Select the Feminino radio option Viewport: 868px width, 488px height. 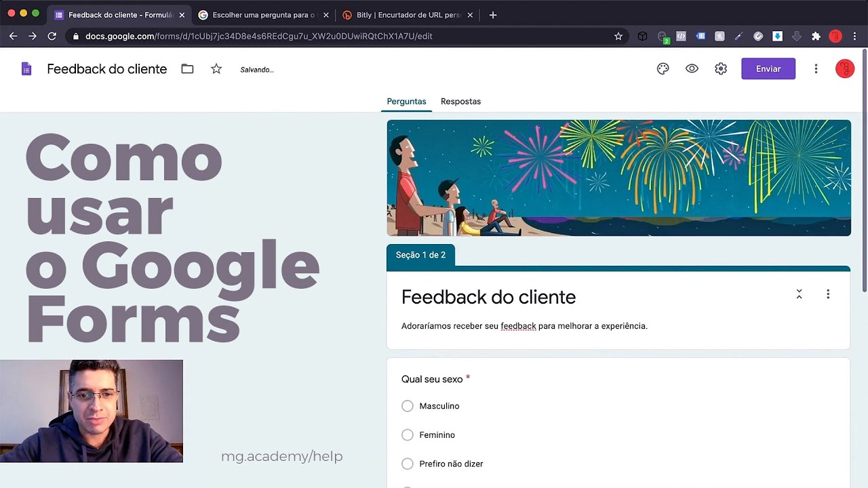(407, 435)
